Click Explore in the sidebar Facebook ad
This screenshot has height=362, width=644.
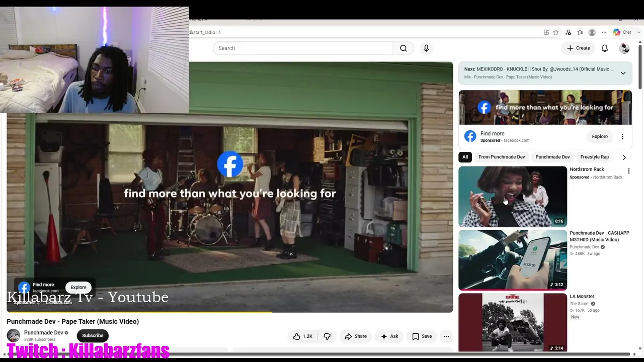point(600,137)
